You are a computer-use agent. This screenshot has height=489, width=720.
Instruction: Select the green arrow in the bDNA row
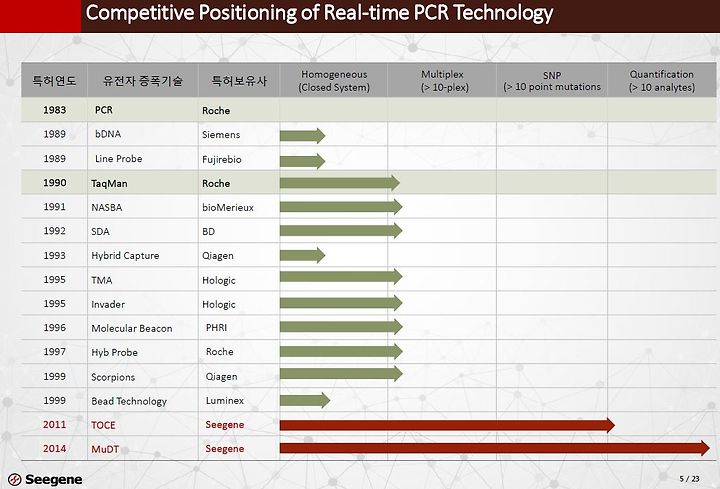[303, 136]
